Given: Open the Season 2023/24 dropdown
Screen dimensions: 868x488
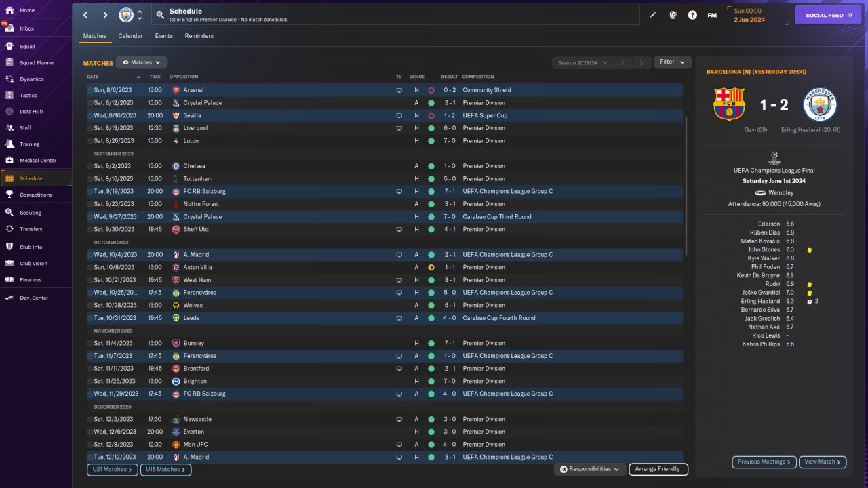Looking at the screenshot, I should coord(582,62).
